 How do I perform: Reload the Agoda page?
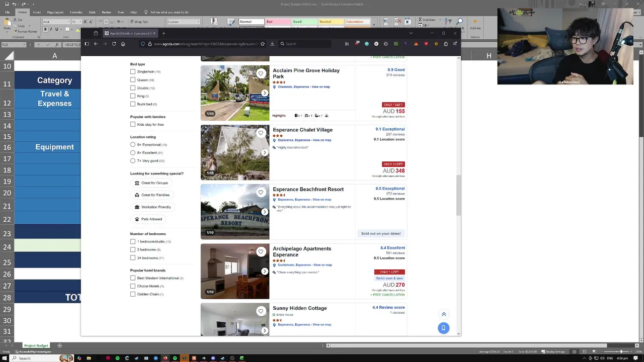tap(114, 44)
